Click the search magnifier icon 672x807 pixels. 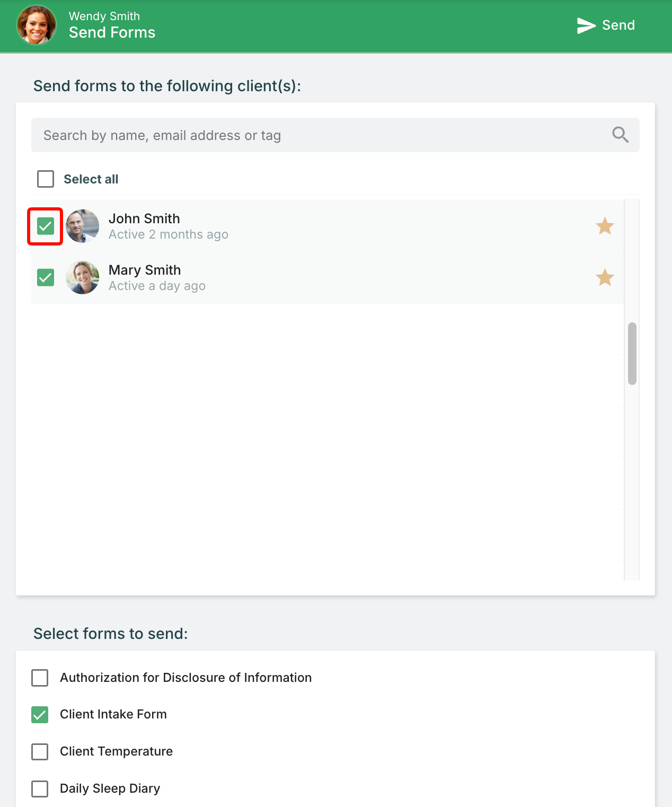pyautogui.click(x=620, y=135)
